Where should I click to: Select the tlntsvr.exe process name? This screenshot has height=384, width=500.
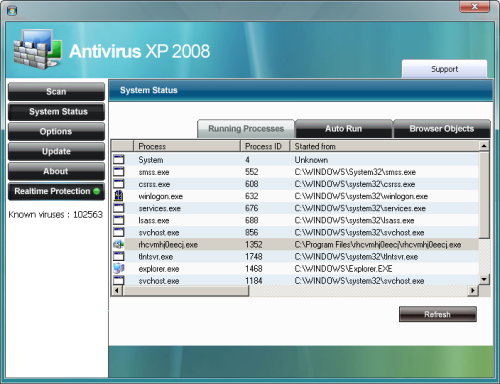coord(155,257)
